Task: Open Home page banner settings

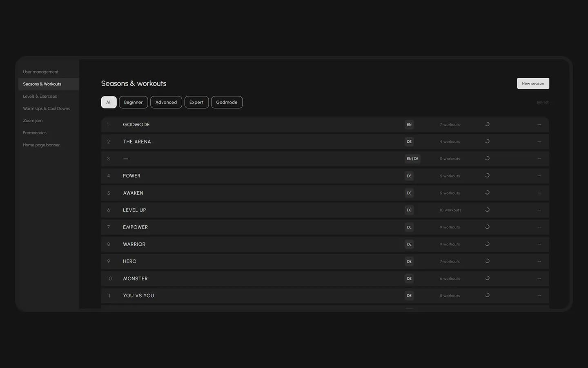Action: (41, 145)
